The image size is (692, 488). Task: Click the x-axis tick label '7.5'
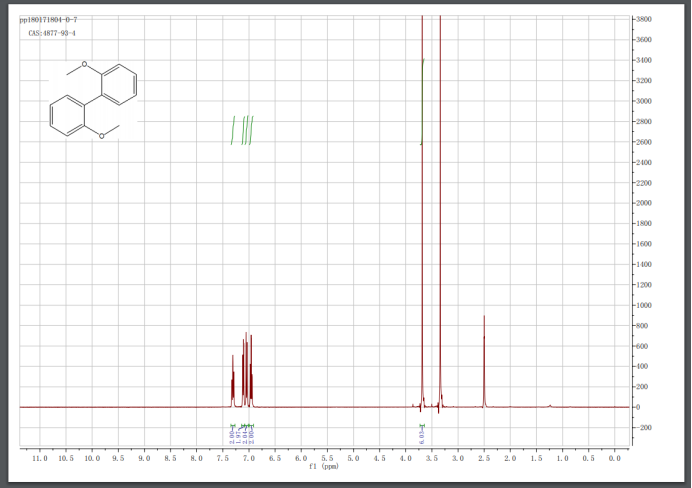[223, 458]
